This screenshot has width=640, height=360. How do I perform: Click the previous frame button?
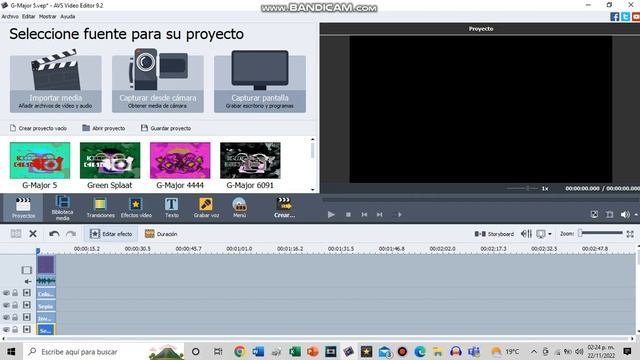[364, 214]
